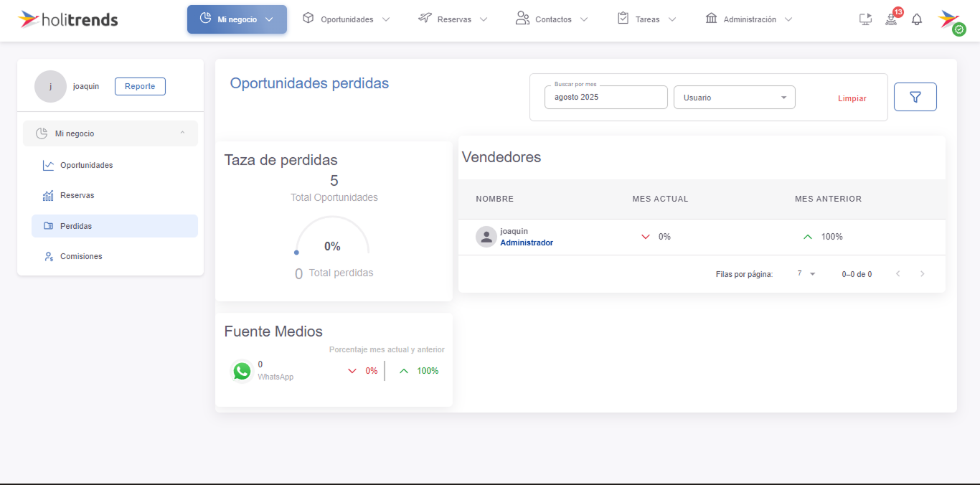Click the Oportunidades cube icon in top bar
This screenshot has width=980, height=485.
tap(308, 18)
